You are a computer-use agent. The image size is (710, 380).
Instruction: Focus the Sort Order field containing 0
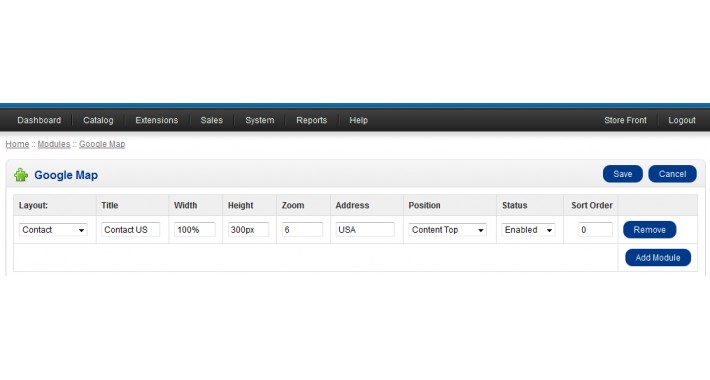click(x=595, y=230)
